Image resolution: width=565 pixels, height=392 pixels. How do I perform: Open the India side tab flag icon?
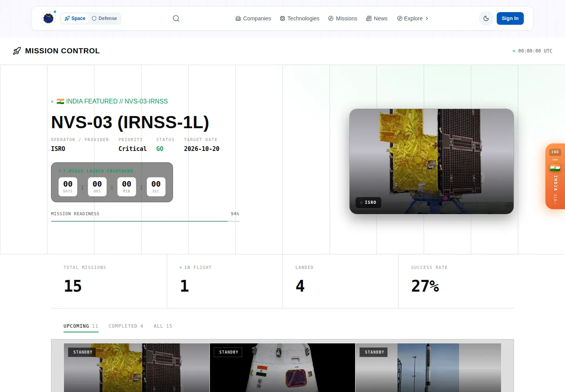(x=555, y=168)
